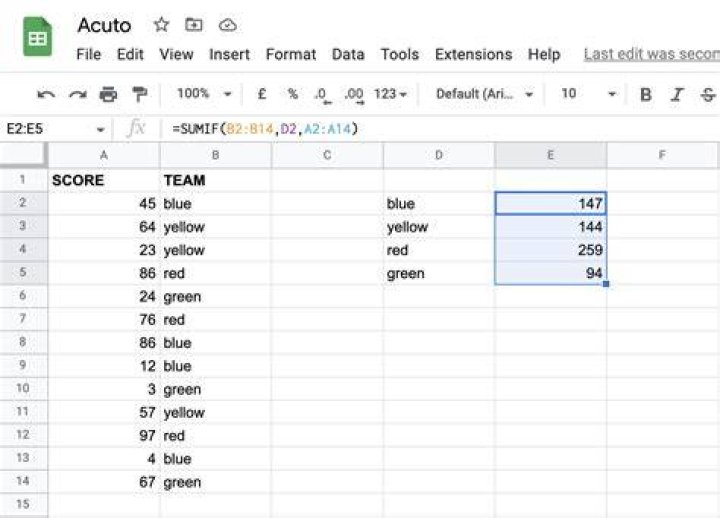720x518 pixels.
Task: Select cell D3 containing yellow
Action: pos(439,227)
